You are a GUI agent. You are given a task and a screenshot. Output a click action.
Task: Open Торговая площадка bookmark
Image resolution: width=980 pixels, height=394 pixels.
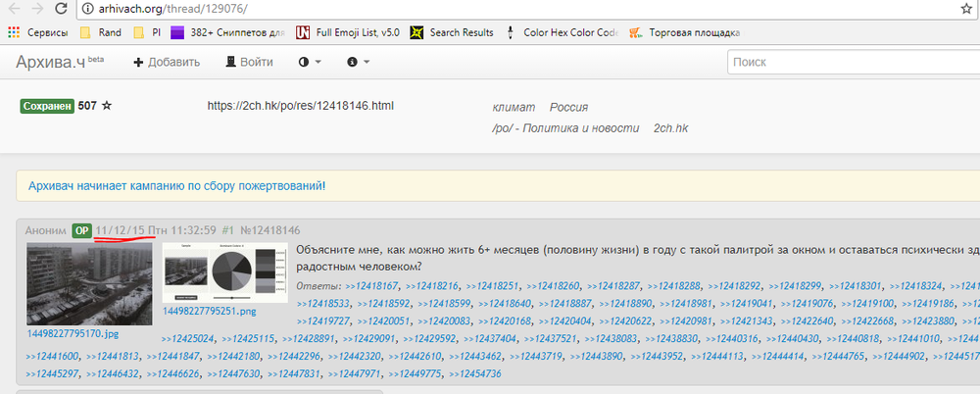coord(685,32)
